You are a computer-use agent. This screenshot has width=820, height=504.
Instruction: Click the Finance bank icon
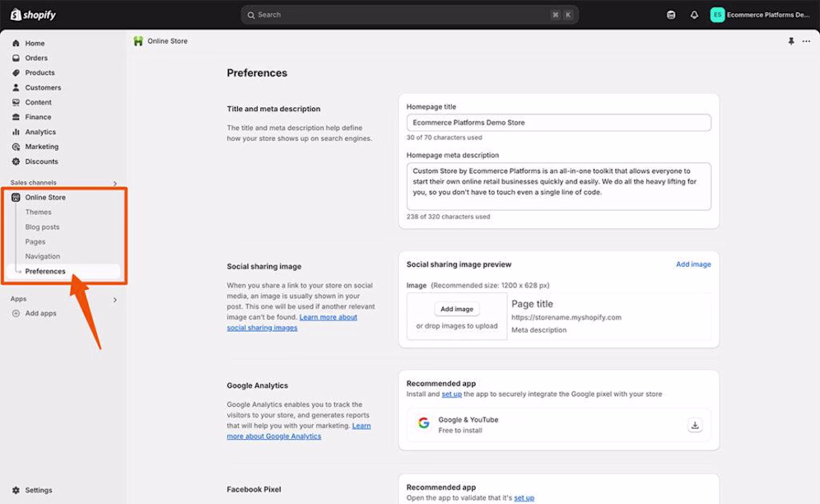pos(16,117)
